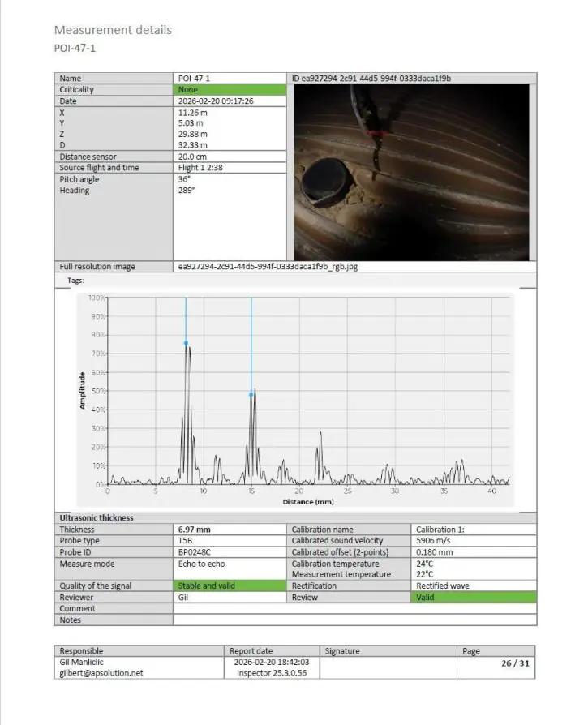Click the Z value 29.88 m

[193, 134]
